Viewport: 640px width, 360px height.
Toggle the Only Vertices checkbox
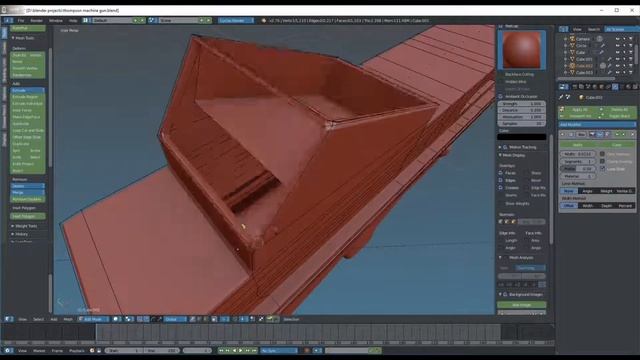pos(602,154)
